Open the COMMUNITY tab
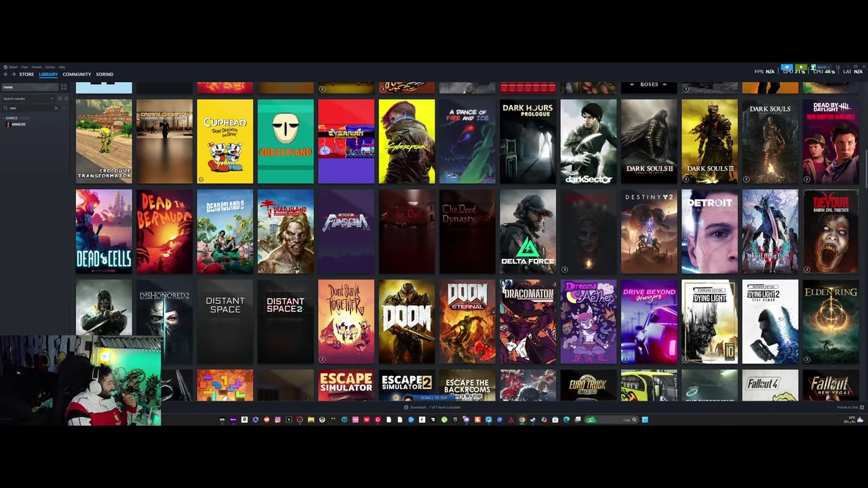Screen dimensions: 868x488 tap(77, 75)
